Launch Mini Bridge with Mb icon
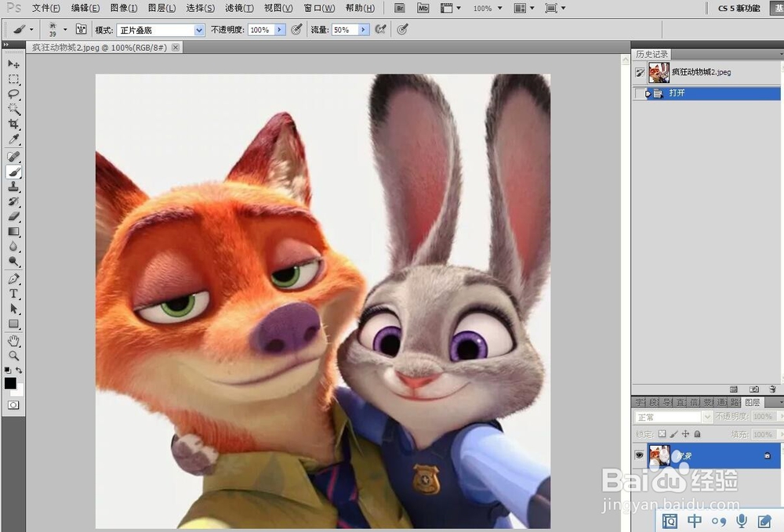The image size is (784, 532). 423,8
